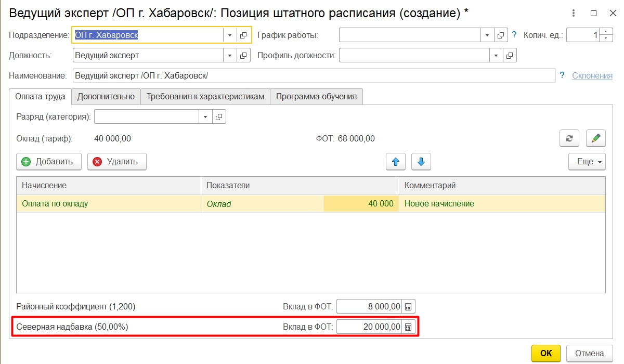The height and width of the screenshot is (364, 624).
Task: Open the График работы record via its open icon
Action: click(500, 35)
